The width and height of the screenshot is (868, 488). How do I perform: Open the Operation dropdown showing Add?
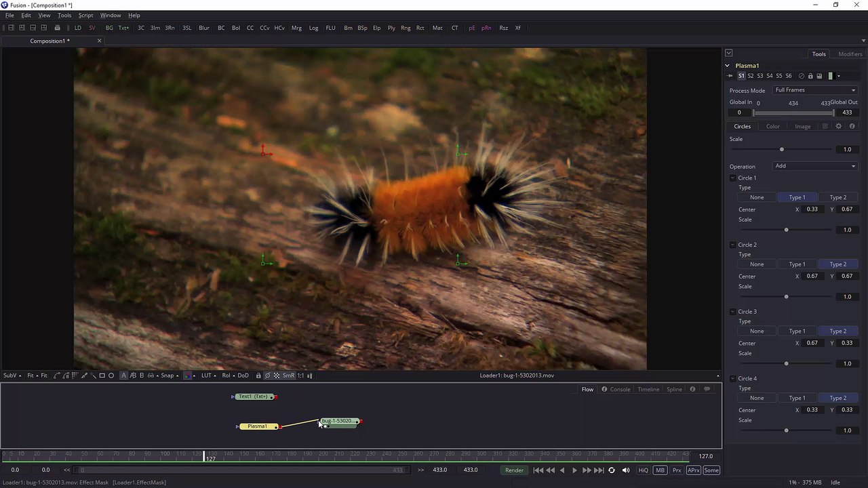tap(815, 166)
